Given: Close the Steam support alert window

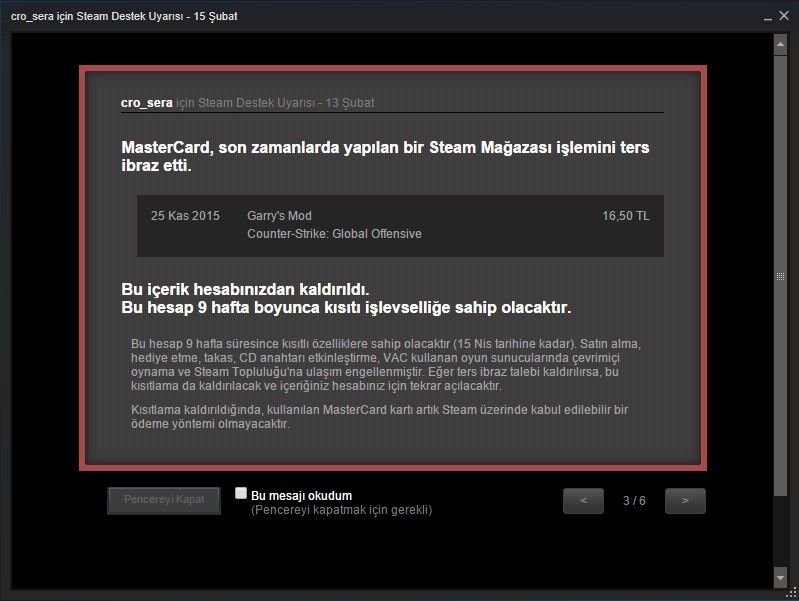Looking at the screenshot, I should click(x=784, y=16).
